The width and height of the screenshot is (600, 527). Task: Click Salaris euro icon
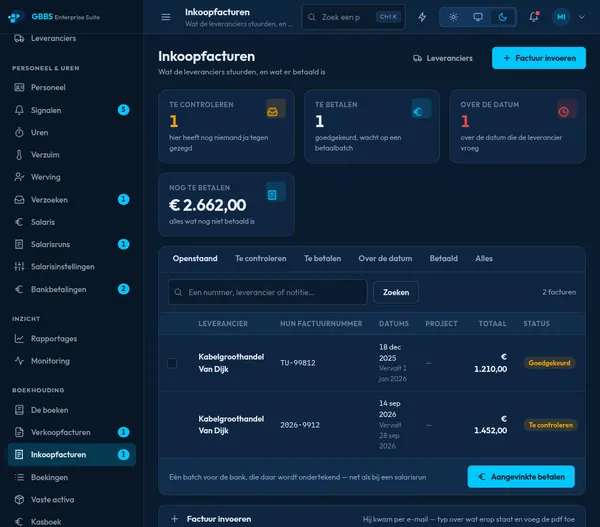coord(19,222)
